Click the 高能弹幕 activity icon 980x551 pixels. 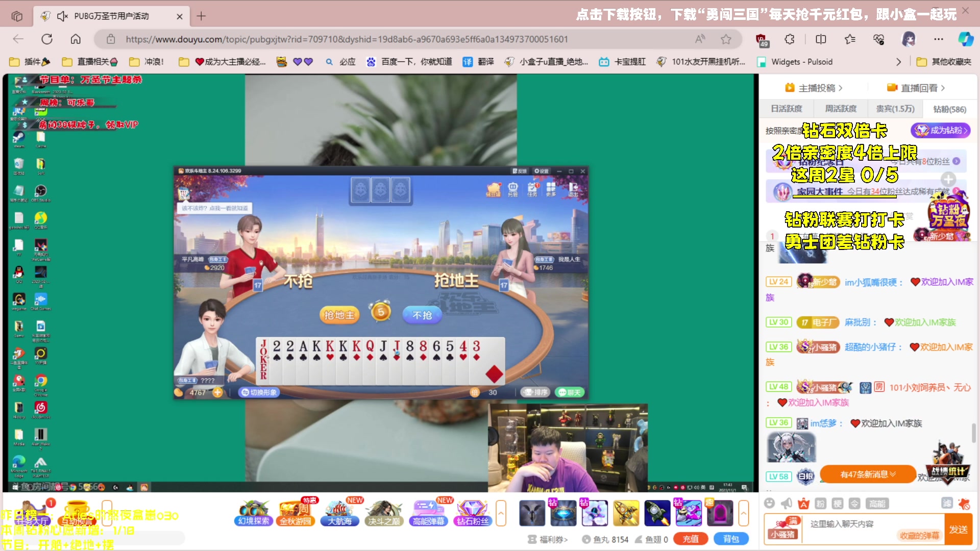pos(428,513)
